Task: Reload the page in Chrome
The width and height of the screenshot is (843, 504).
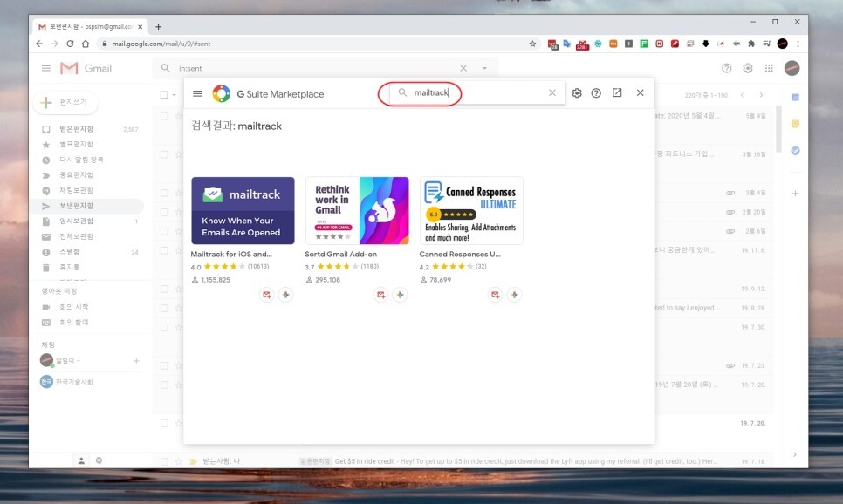Action: 70,44
